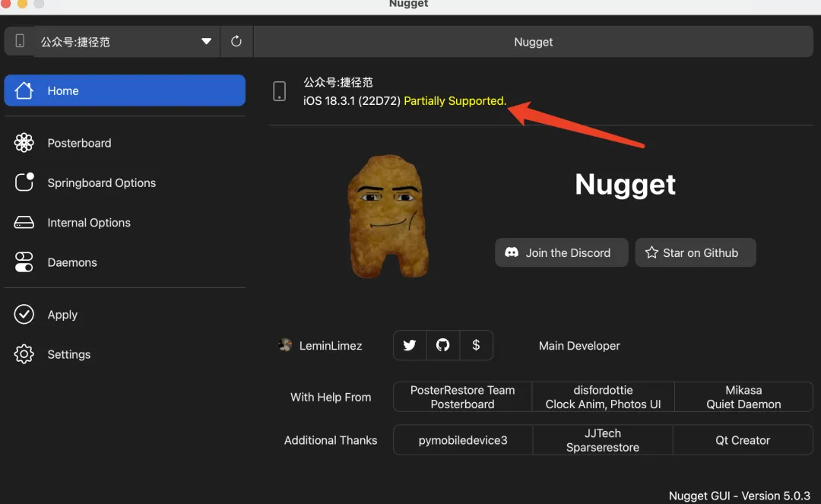
Task: Click the 'LeminLimez' name text
Action: 331,346
